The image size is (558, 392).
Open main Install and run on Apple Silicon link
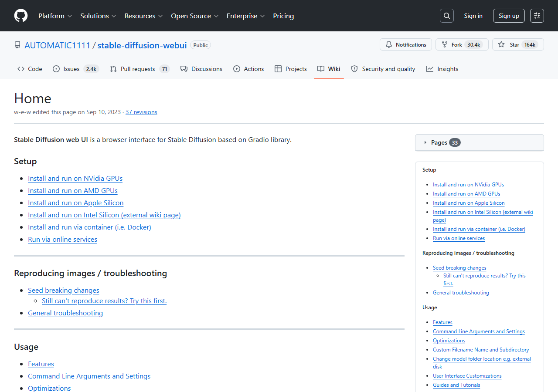76,203
